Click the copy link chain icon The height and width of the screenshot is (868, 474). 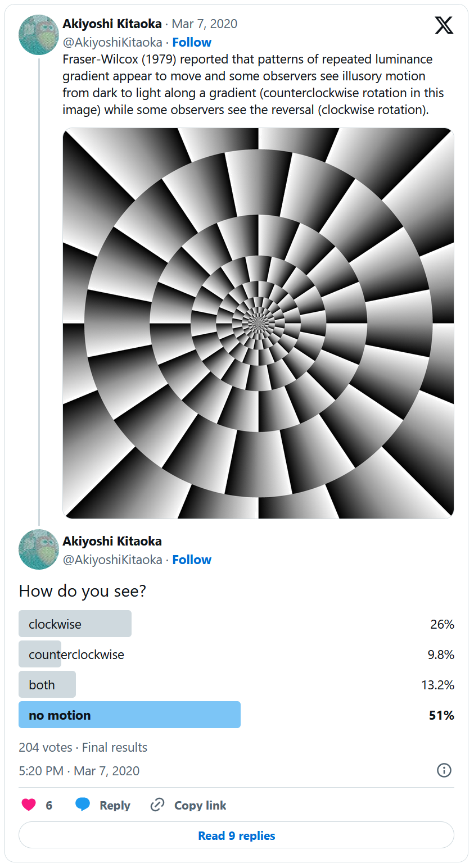pos(157,805)
